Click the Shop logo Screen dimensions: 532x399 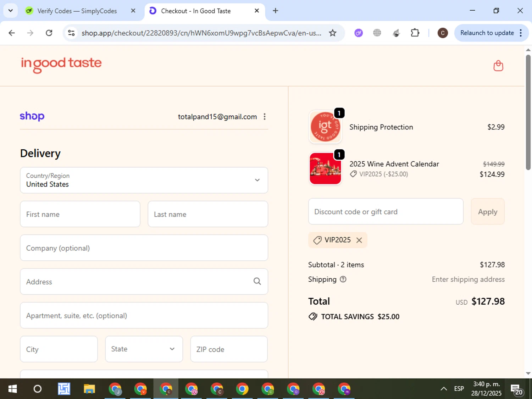tap(32, 116)
